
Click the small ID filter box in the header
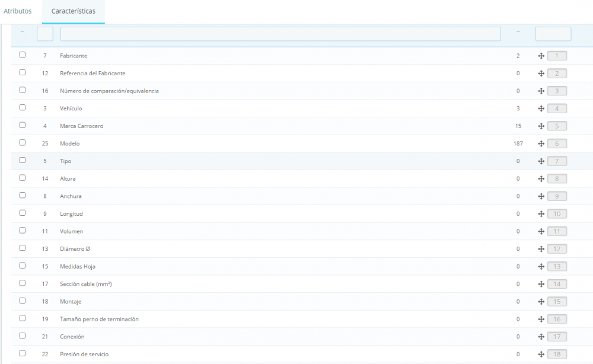click(x=44, y=34)
